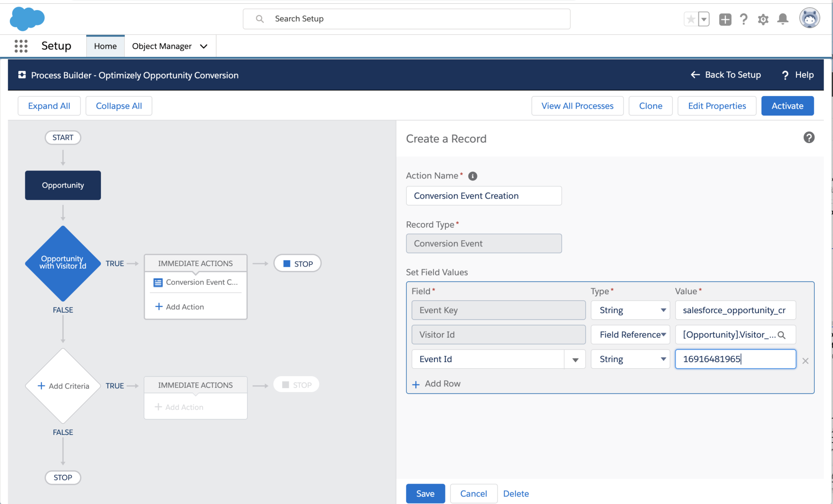
Task: Click the info icon beside Action Name
Action: pyautogui.click(x=472, y=176)
